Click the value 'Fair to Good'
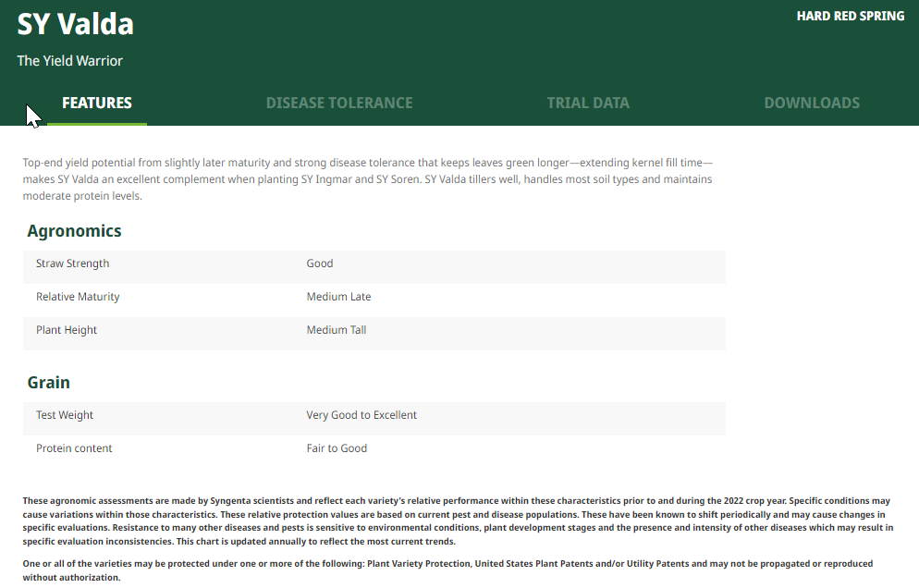Image resolution: width=919 pixels, height=588 pixels. [x=337, y=448]
